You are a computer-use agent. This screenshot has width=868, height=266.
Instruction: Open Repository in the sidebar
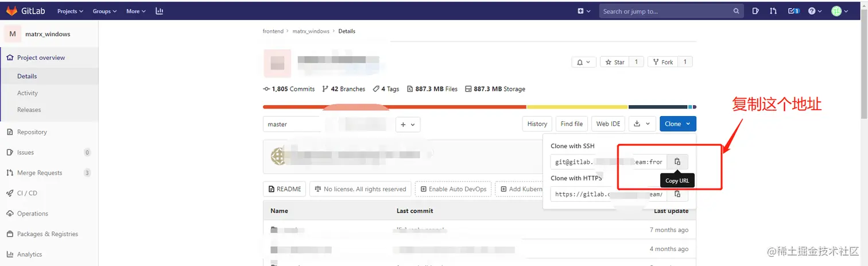32,132
